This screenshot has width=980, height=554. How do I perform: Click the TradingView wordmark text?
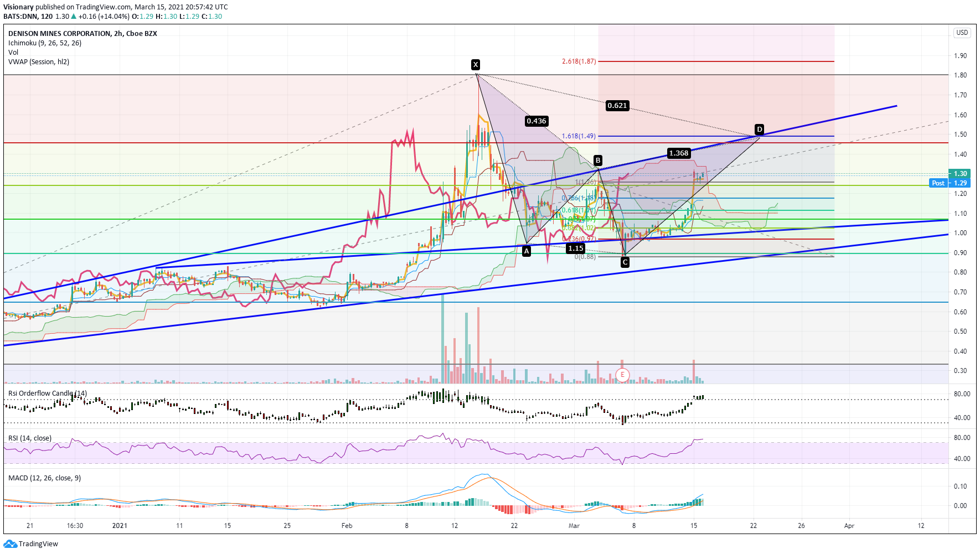38,544
